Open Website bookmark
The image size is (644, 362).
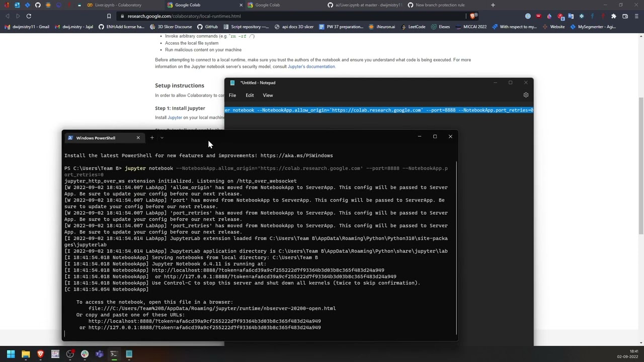pos(553,27)
